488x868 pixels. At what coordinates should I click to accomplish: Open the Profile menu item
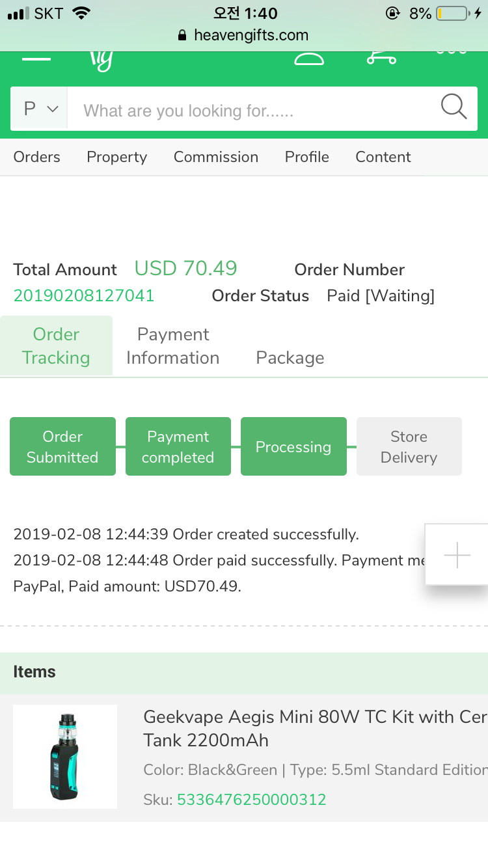307,157
